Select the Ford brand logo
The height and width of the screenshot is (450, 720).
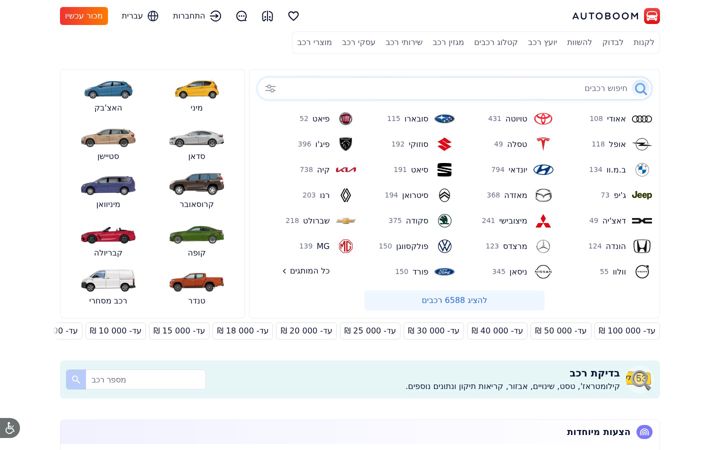click(444, 272)
